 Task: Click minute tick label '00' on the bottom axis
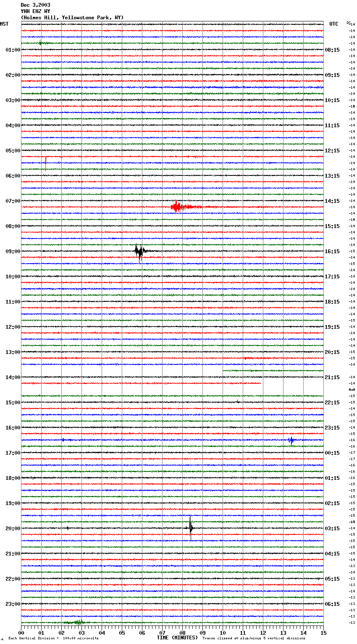(x=21, y=633)
